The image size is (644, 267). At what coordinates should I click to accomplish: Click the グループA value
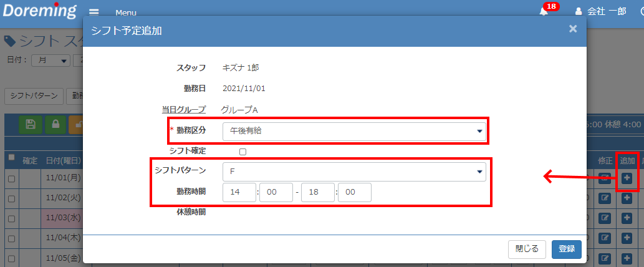(x=239, y=110)
